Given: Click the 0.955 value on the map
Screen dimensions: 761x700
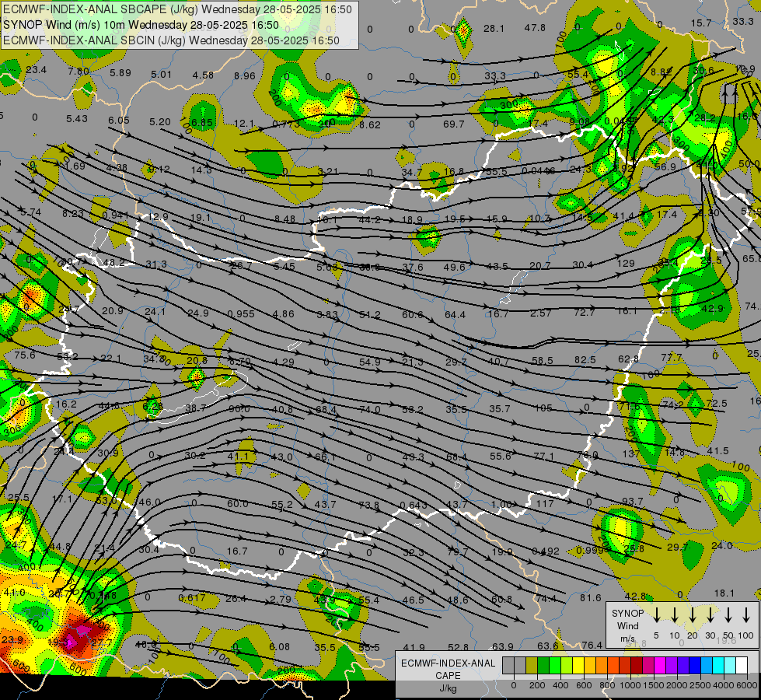Looking at the screenshot, I should click(x=241, y=313).
